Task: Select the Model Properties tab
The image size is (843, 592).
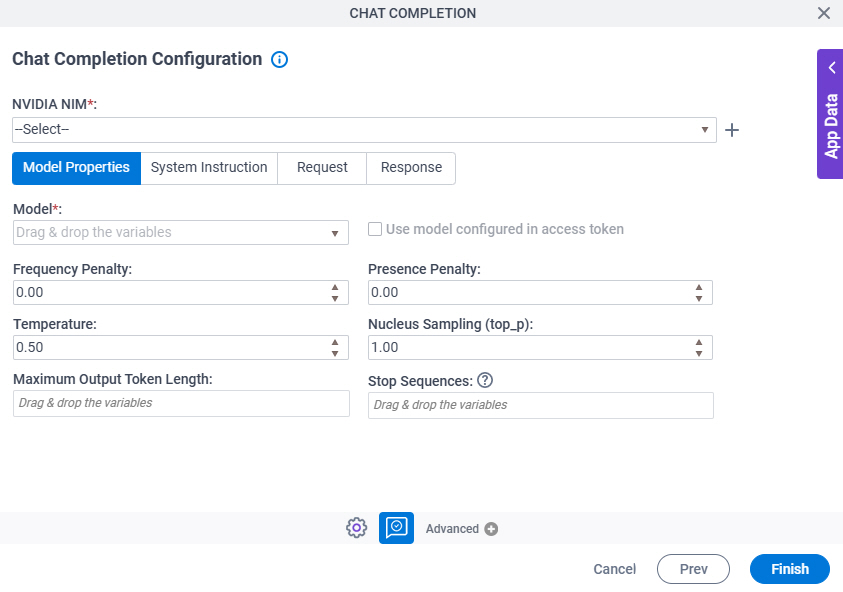Action: point(76,168)
